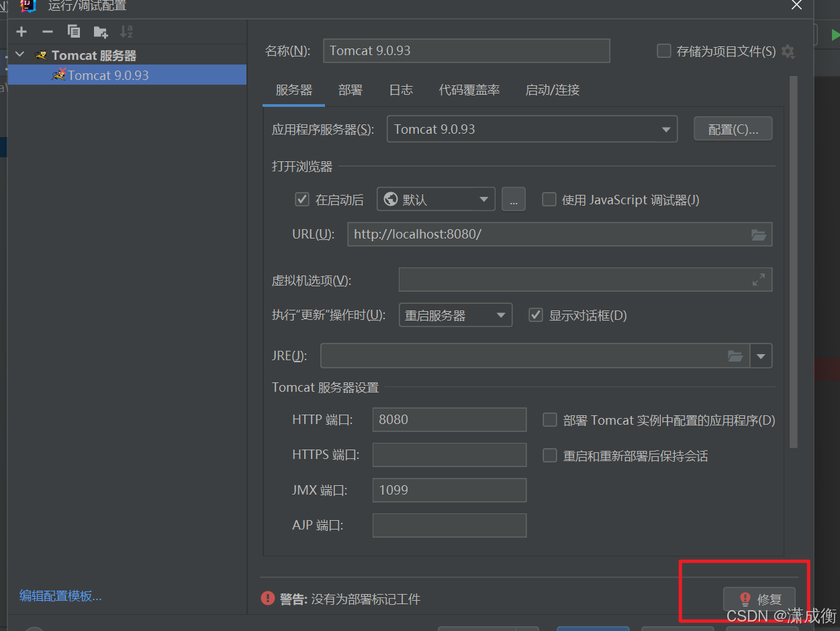Sort configurations alphabetically

126,32
